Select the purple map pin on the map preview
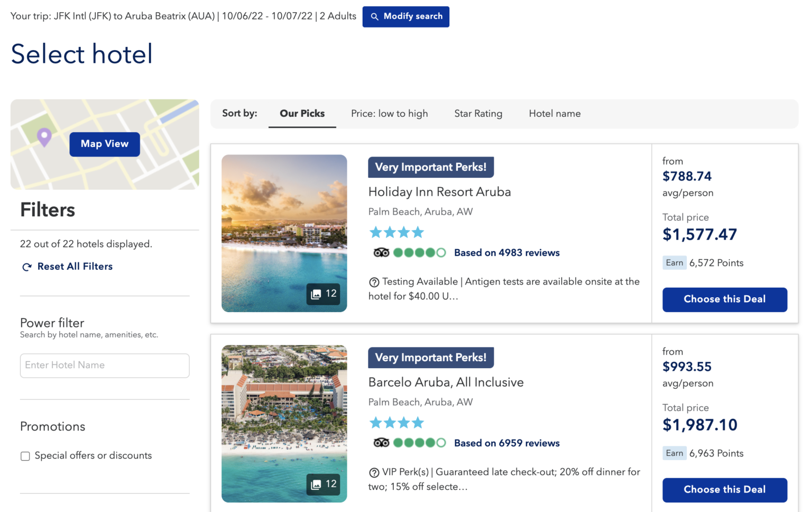This screenshot has width=812, height=512. 43,136
